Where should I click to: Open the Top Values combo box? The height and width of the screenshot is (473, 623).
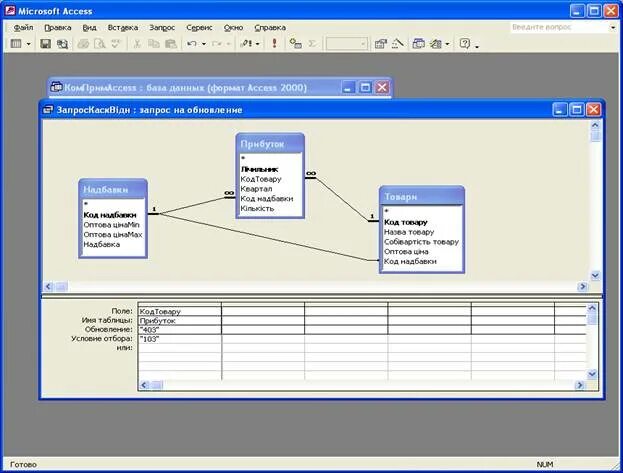click(x=347, y=44)
